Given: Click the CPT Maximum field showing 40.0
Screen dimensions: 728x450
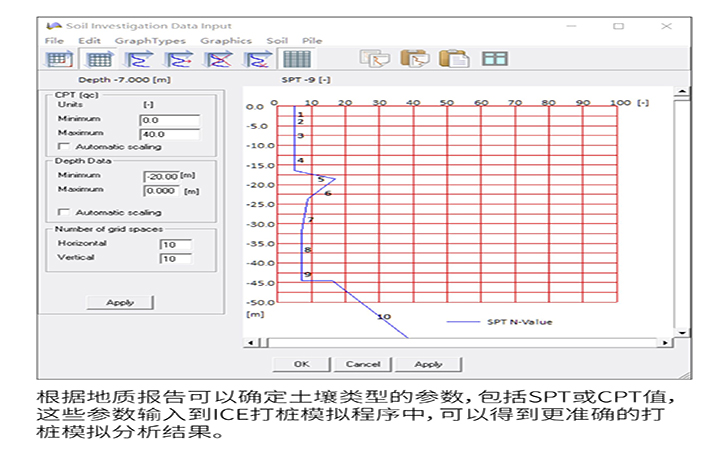Looking at the screenshot, I should coord(169,134).
